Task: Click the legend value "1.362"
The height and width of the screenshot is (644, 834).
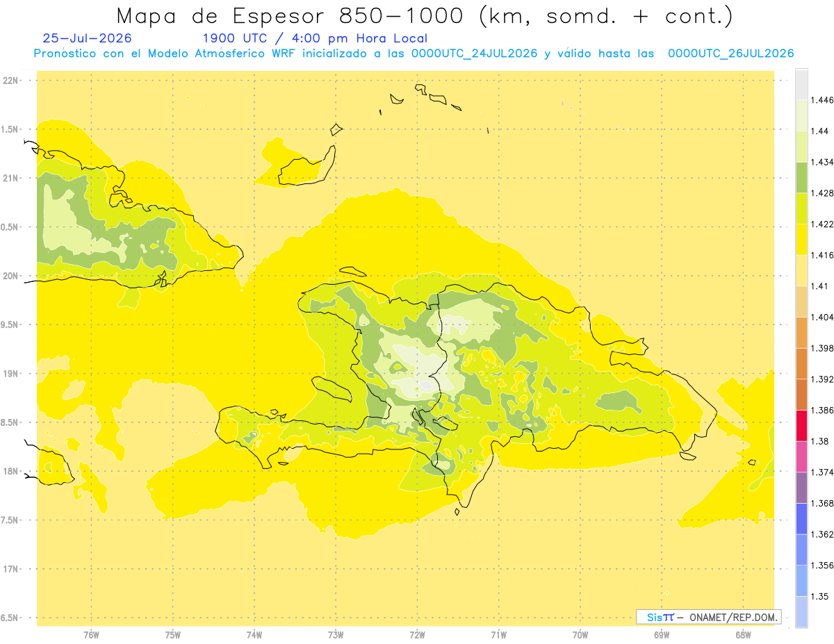Action: coord(824,534)
